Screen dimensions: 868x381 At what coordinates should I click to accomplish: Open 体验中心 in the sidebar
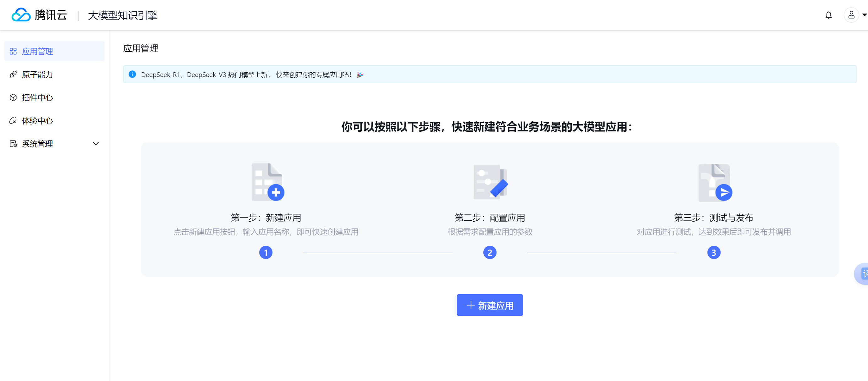pyautogui.click(x=54, y=120)
